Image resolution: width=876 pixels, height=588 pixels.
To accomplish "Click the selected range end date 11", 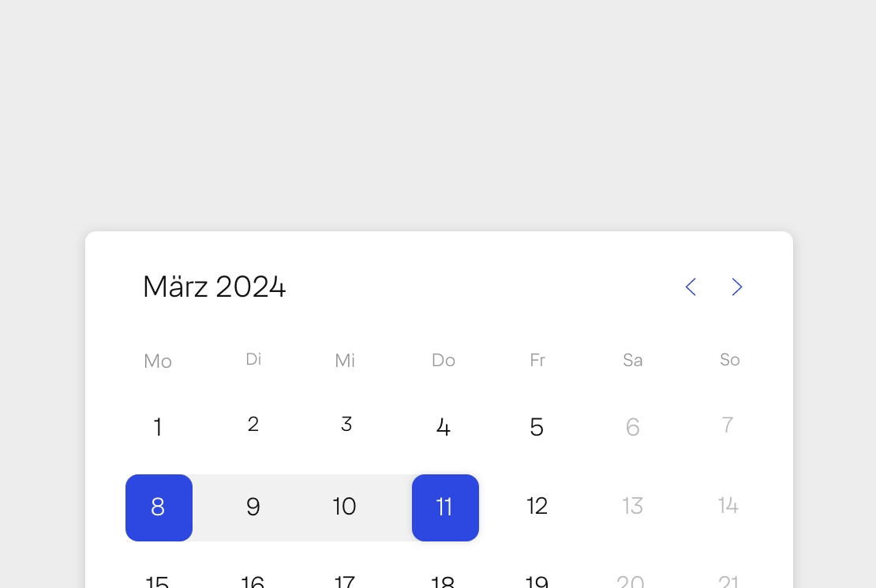I will tap(445, 507).
